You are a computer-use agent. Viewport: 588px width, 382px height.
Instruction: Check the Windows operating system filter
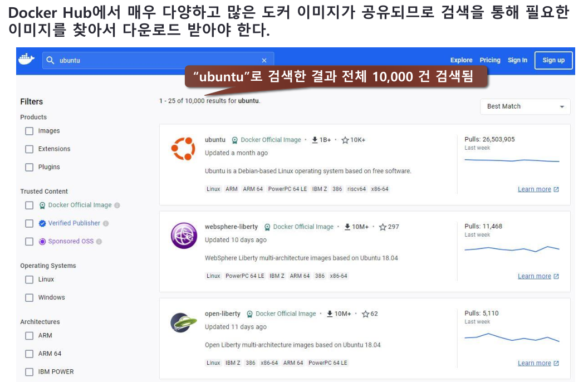30,297
